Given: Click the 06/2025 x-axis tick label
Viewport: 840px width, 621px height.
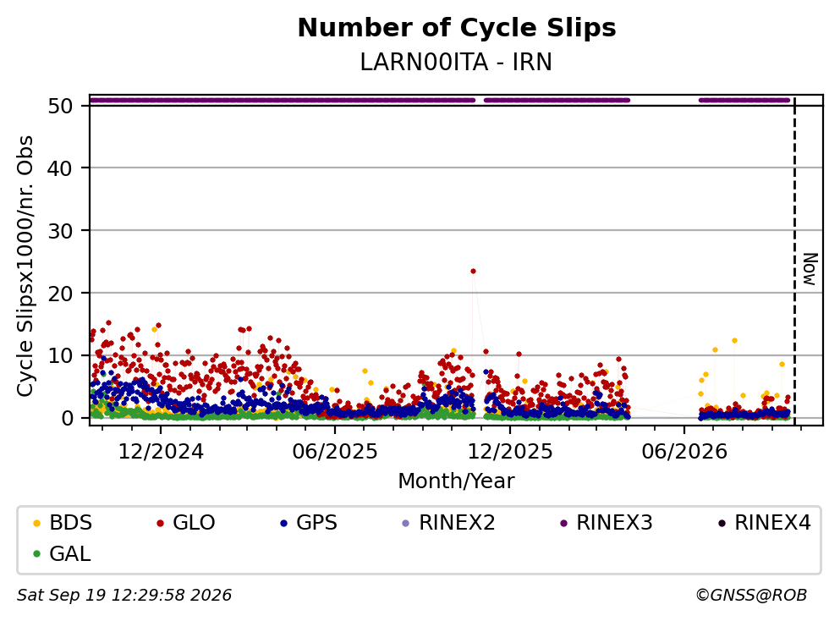Looking at the screenshot, I should (x=335, y=452).
